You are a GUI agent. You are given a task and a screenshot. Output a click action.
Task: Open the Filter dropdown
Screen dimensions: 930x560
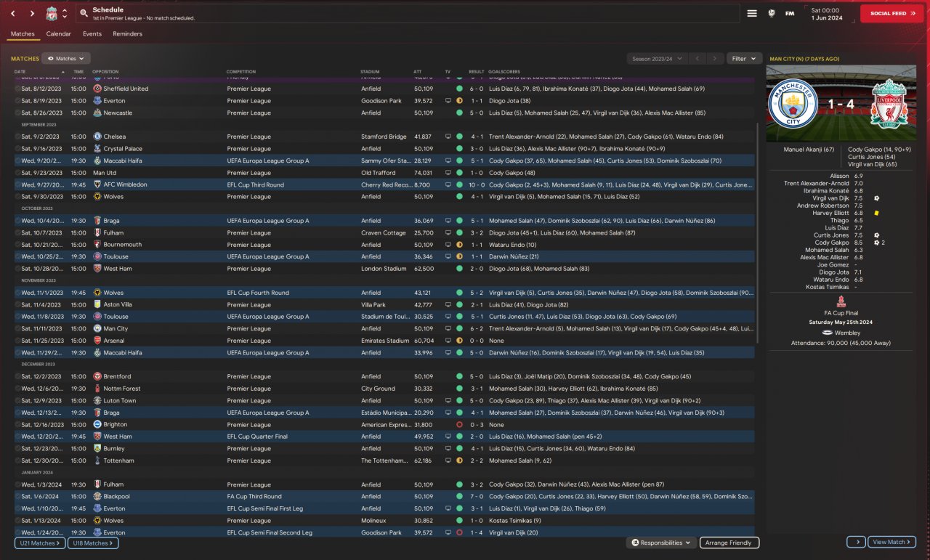(x=743, y=58)
